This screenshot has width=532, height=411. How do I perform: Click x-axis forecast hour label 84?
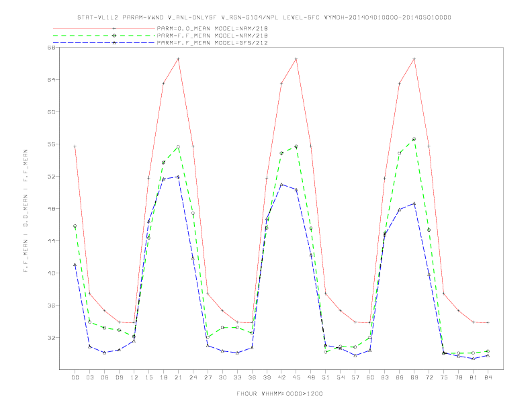488,377
